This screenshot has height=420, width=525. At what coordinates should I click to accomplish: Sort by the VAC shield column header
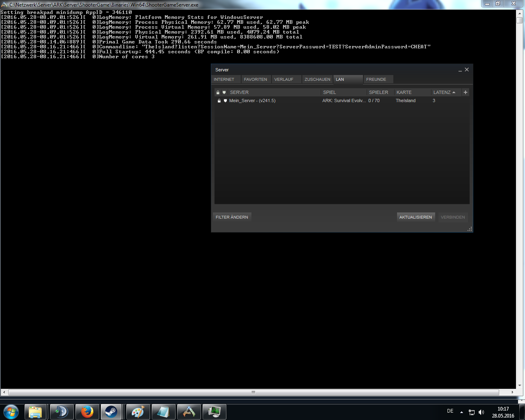pos(224,92)
